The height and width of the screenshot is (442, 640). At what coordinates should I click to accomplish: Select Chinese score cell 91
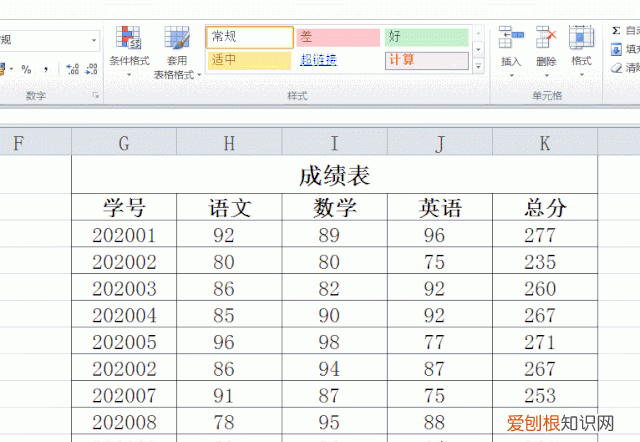click(229, 394)
